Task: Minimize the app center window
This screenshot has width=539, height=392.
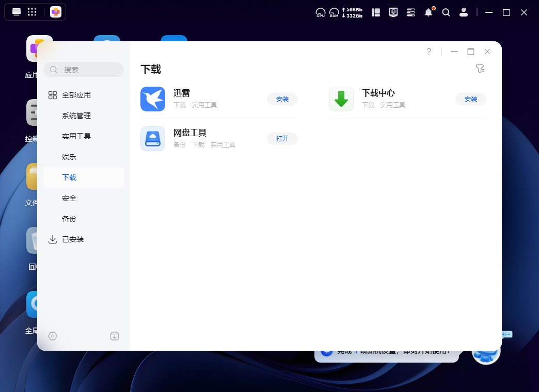Action: coord(454,52)
